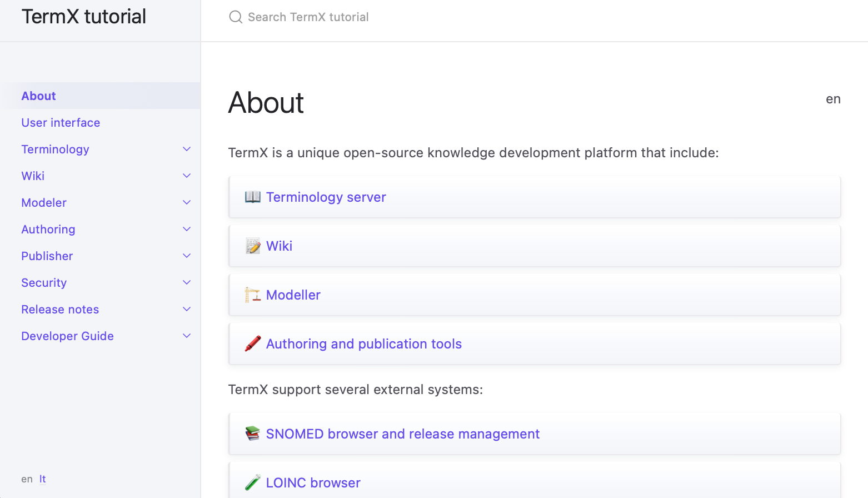Expand the Terminology sidebar section

tap(187, 150)
